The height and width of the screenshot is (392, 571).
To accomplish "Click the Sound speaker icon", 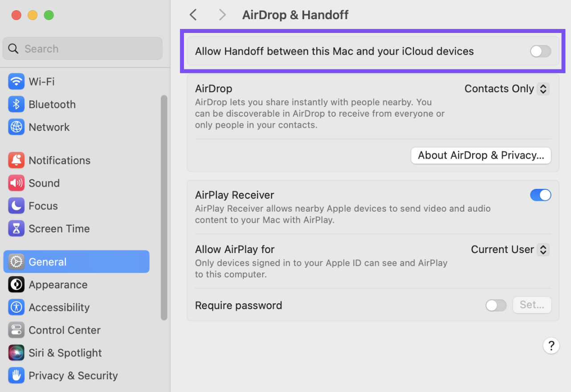I will point(16,183).
